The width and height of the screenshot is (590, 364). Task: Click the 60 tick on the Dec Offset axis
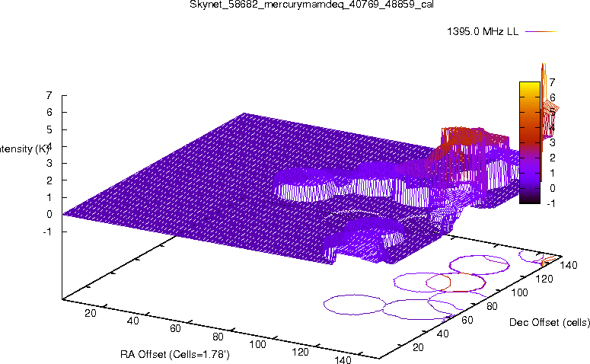[467, 320]
